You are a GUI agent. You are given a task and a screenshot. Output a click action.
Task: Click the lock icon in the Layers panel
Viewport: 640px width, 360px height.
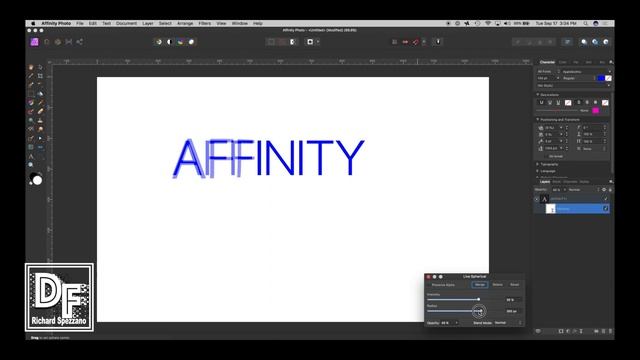[610, 190]
